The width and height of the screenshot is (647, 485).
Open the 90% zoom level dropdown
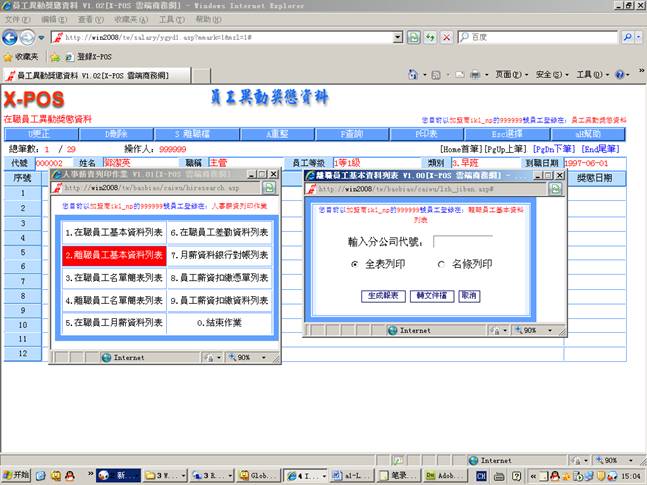coord(609,460)
